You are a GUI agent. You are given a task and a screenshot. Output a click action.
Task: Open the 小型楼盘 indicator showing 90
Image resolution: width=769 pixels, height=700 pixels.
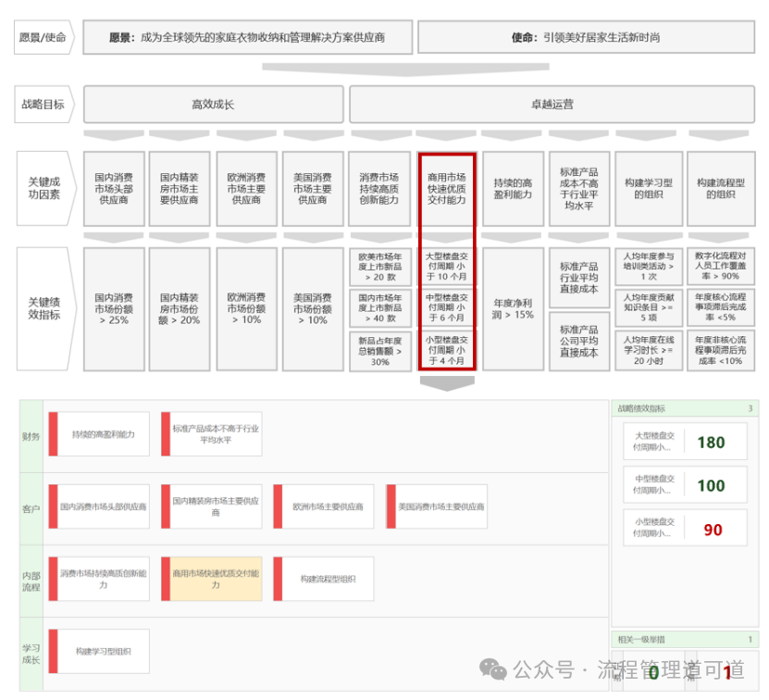(x=685, y=530)
